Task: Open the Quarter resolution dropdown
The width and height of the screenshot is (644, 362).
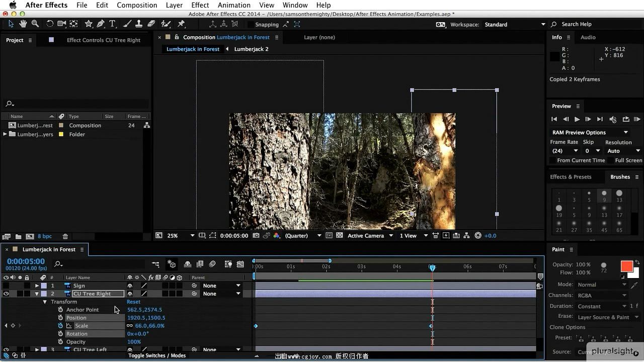Action: [303, 235]
